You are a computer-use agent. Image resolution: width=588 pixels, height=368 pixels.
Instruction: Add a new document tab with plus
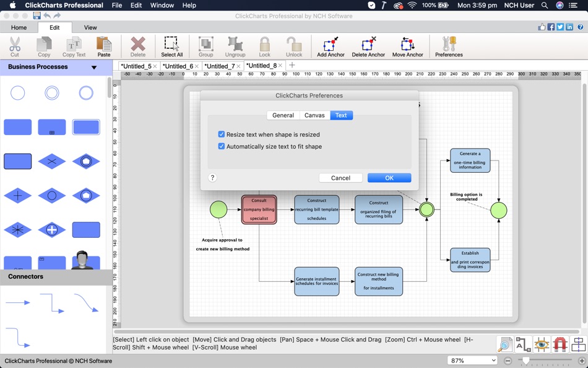[292, 65]
